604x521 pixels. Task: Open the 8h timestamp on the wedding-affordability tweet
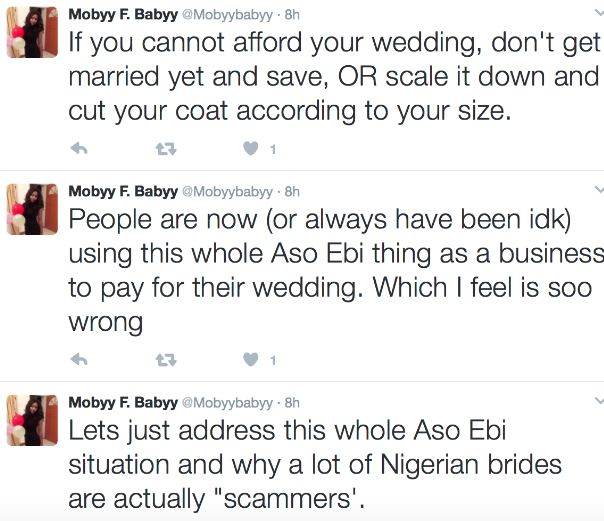[x=292, y=12]
